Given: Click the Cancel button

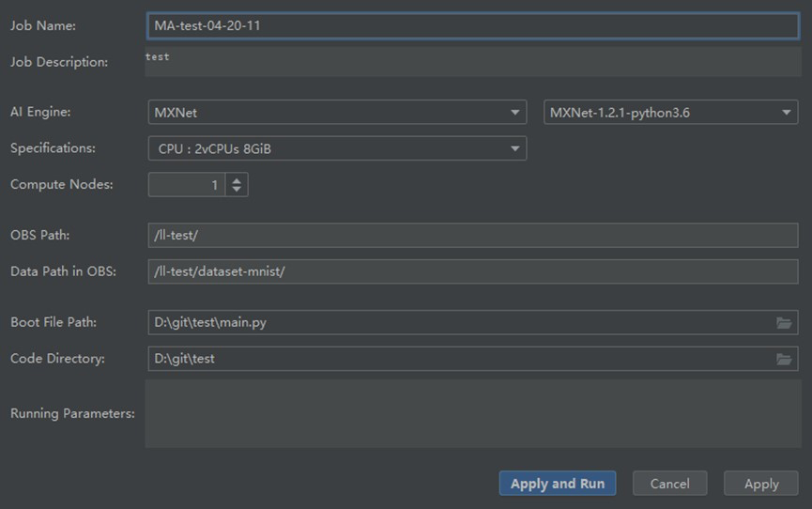Looking at the screenshot, I should [x=669, y=484].
